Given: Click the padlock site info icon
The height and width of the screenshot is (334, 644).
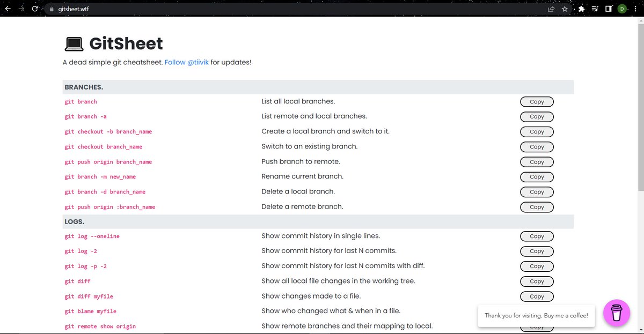Looking at the screenshot, I should click(x=52, y=9).
